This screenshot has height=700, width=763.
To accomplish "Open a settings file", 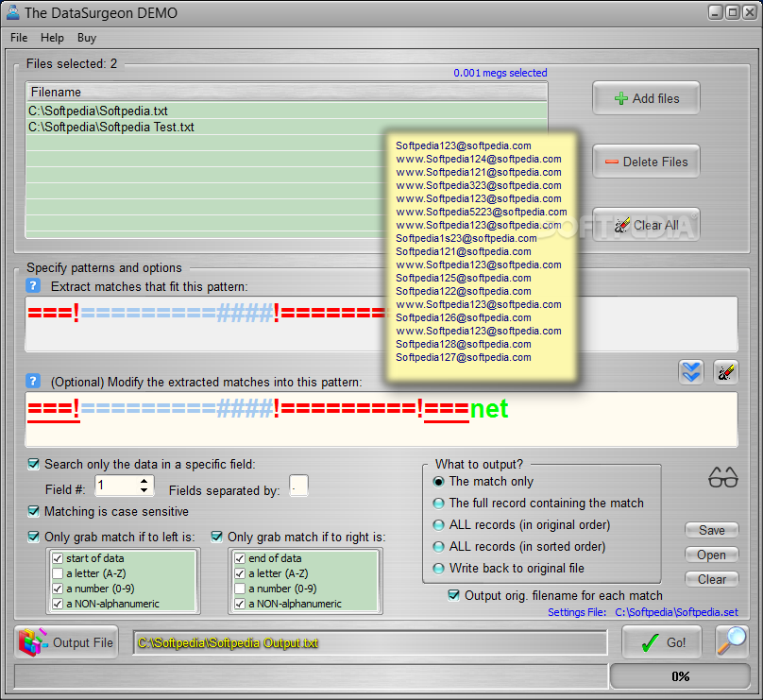I will (x=711, y=555).
